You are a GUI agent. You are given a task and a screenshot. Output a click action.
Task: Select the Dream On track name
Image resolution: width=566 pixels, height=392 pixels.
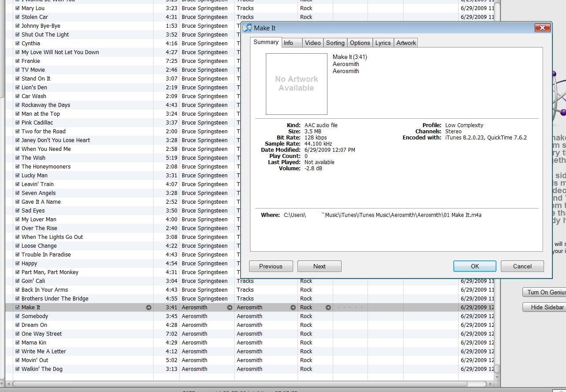pos(34,325)
